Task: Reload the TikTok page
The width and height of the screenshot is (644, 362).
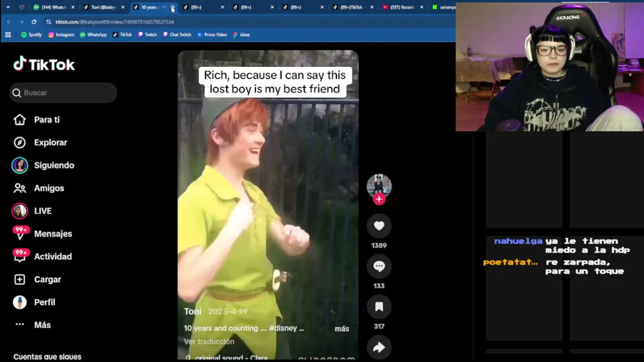Action: click(x=34, y=22)
